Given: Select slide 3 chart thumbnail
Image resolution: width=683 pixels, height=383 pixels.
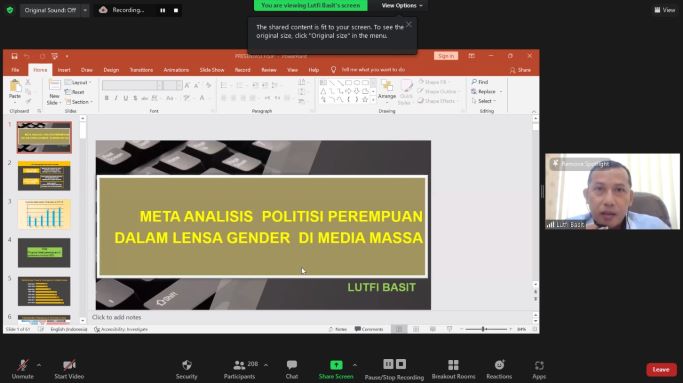Looking at the screenshot, I should [x=44, y=214].
